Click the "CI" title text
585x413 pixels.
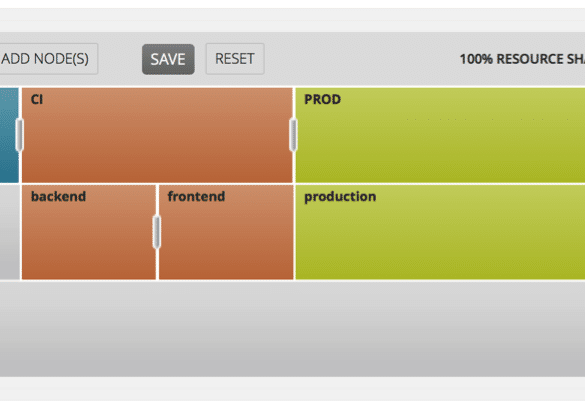pos(37,100)
